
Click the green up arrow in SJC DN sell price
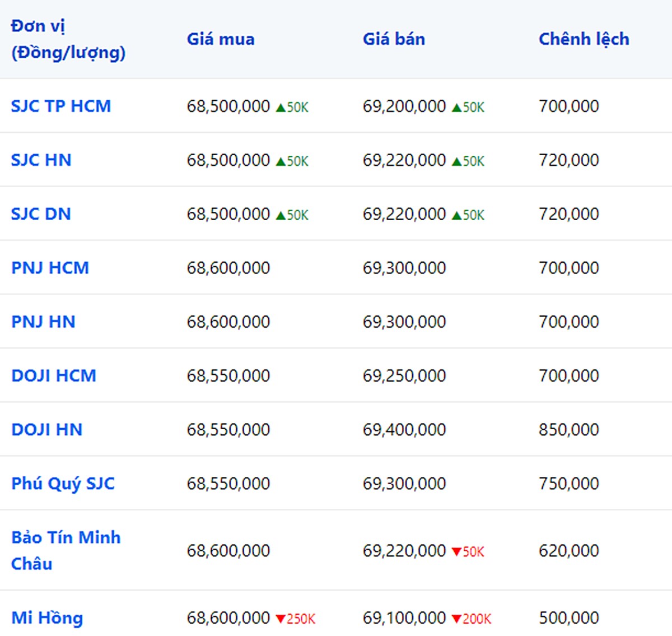tap(457, 215)
